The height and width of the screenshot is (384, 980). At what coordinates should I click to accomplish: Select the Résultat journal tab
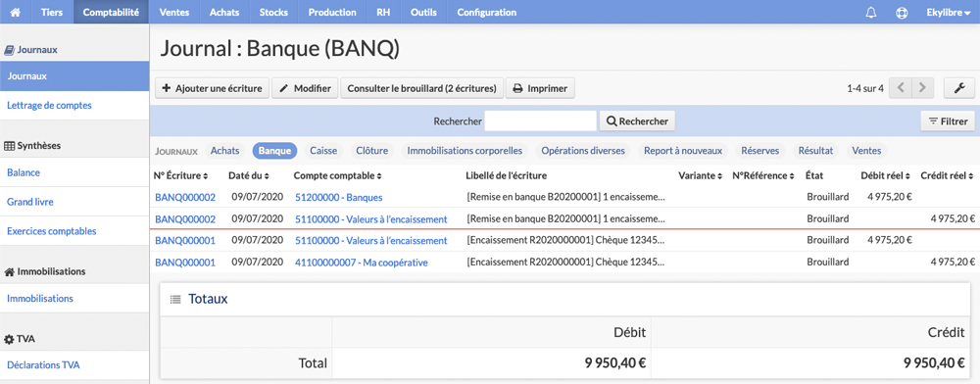tap(815, 151)
